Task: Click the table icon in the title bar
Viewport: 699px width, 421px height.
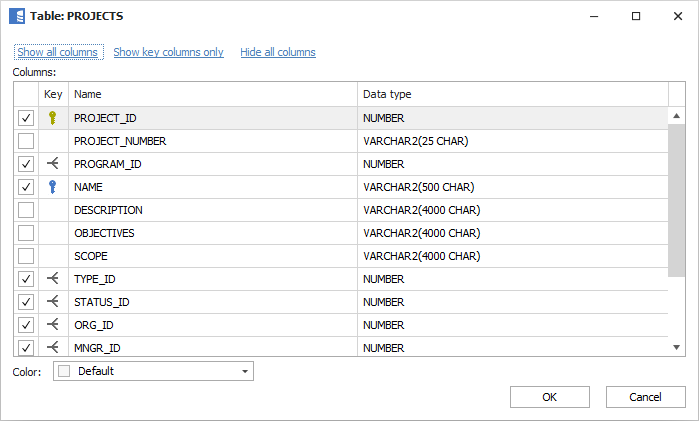Action: pos(17,17)
